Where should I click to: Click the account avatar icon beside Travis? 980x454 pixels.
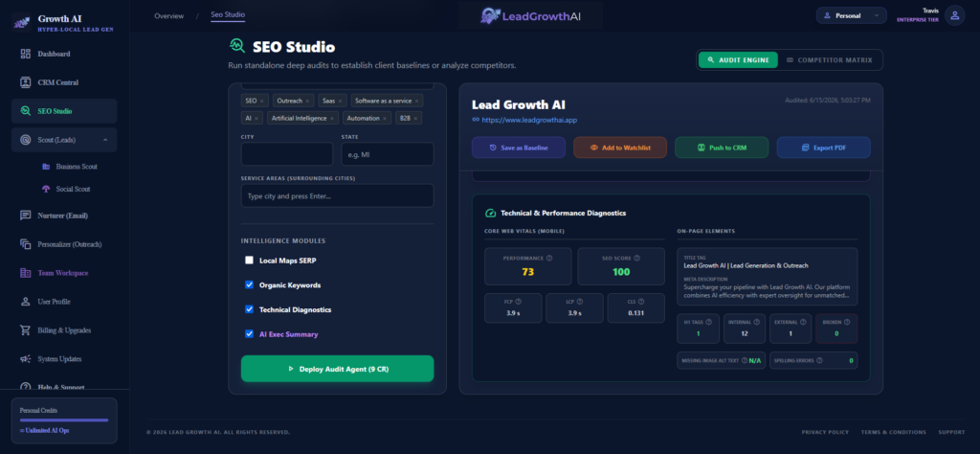pyautogui.click(x=954, y=15)
